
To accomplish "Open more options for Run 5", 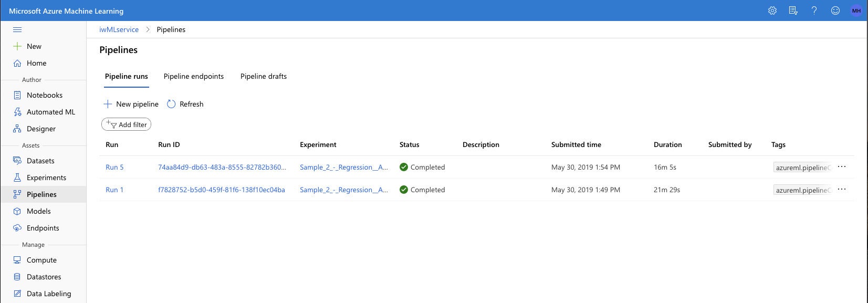I will click(842, 167).
